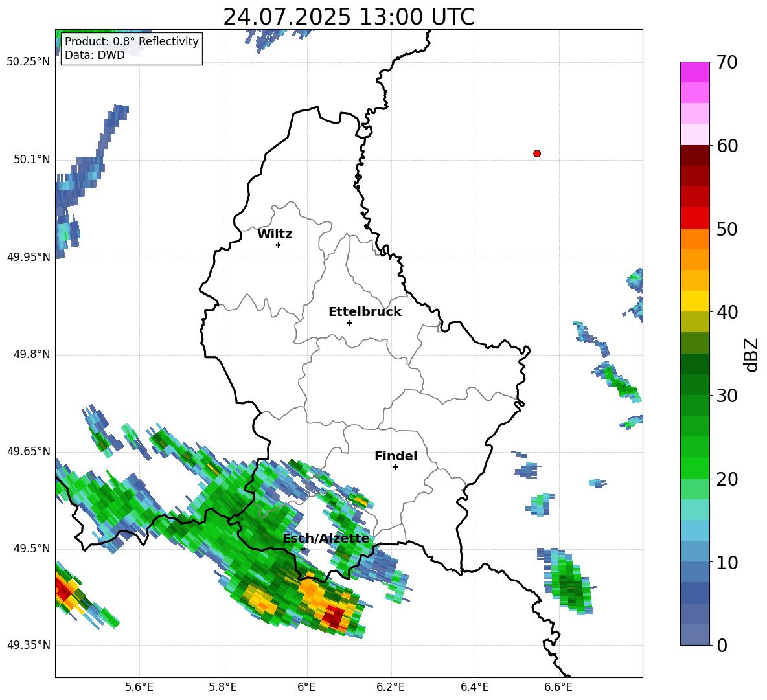Click the dBZ colorbar axis label
The width and height of the screenshot is (767, 700).
point(752,355)
